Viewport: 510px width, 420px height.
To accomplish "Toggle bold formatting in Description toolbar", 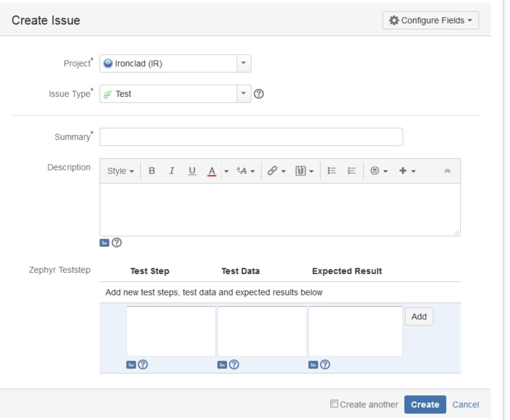I will click(152, 171).
